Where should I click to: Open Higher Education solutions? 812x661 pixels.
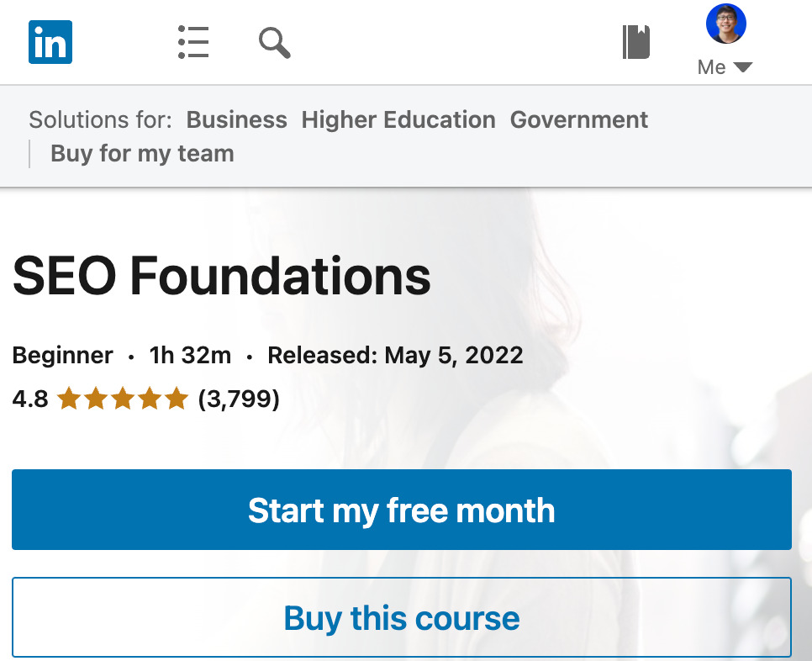398,119
